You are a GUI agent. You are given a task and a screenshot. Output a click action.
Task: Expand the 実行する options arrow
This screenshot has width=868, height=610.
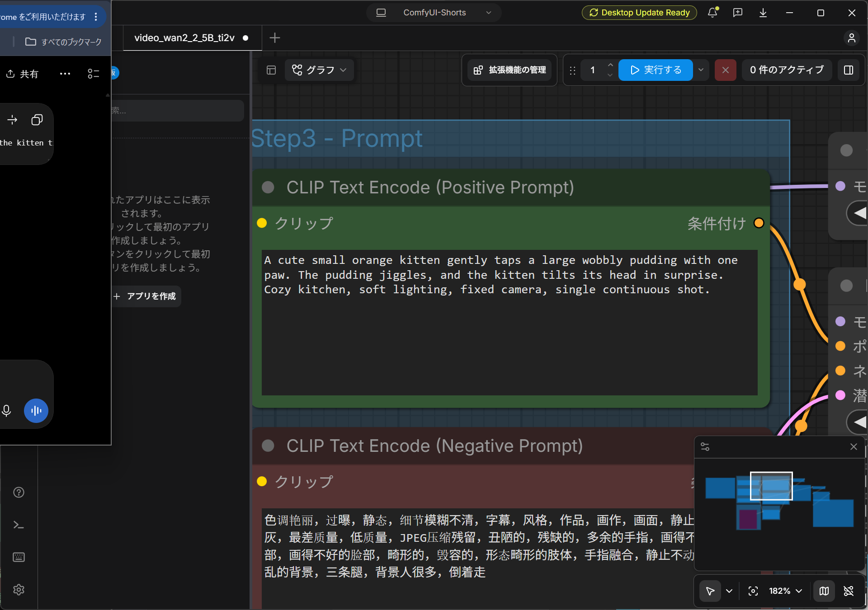coord(701,70)
